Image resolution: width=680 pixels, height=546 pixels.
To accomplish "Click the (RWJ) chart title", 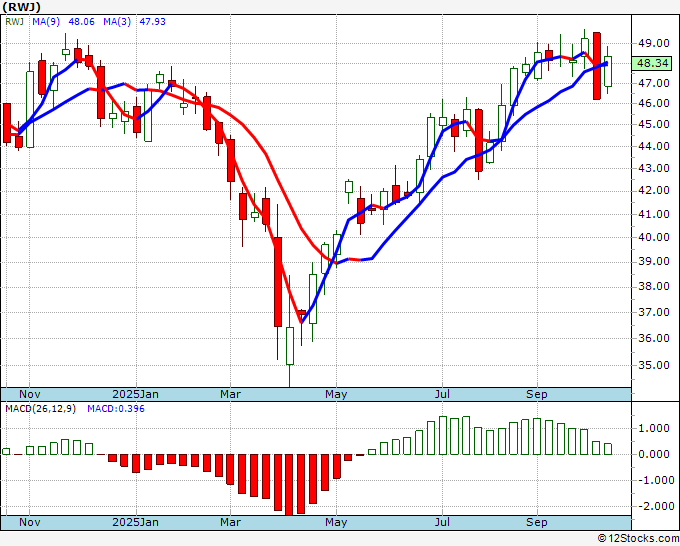I will (x=22, y=7).
